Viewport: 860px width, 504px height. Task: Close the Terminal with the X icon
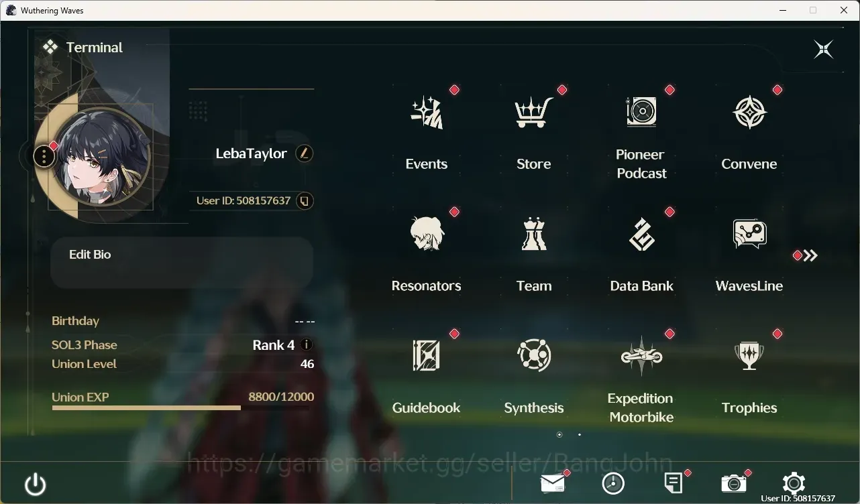[x=823, y=49]
